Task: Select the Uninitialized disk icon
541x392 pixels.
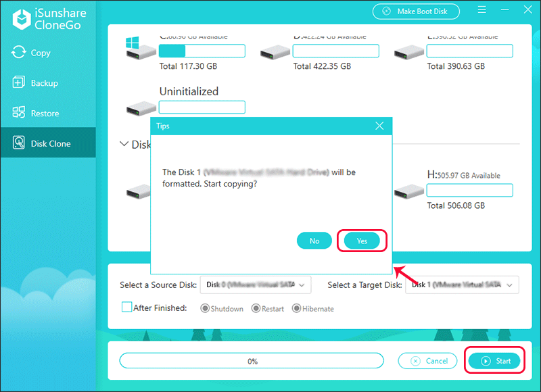Action: pos(139,108)
